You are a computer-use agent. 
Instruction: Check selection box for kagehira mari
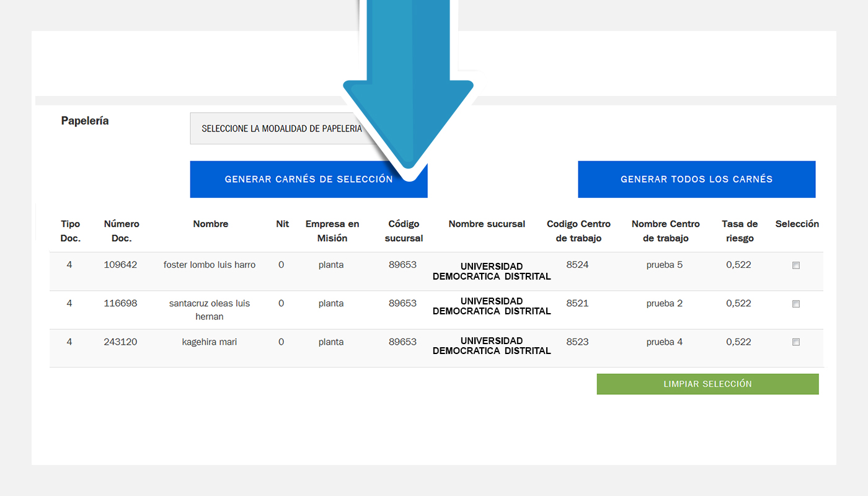[x=796, y=342]
